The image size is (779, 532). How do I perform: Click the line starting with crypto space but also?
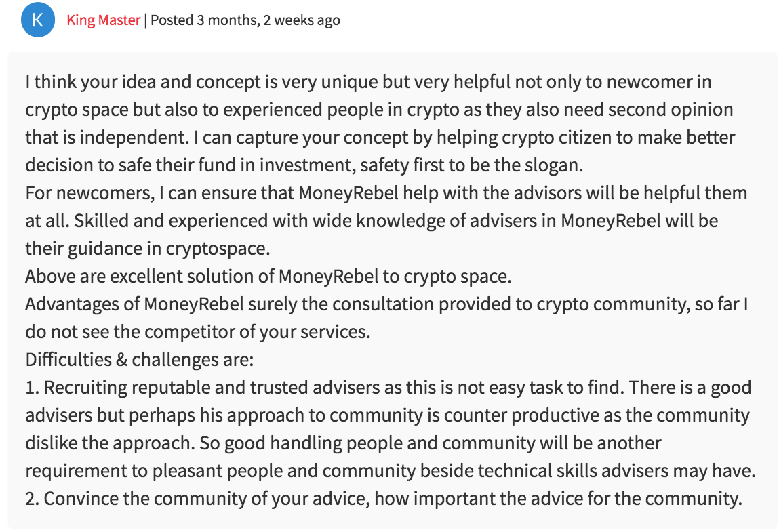coord(379,110)
